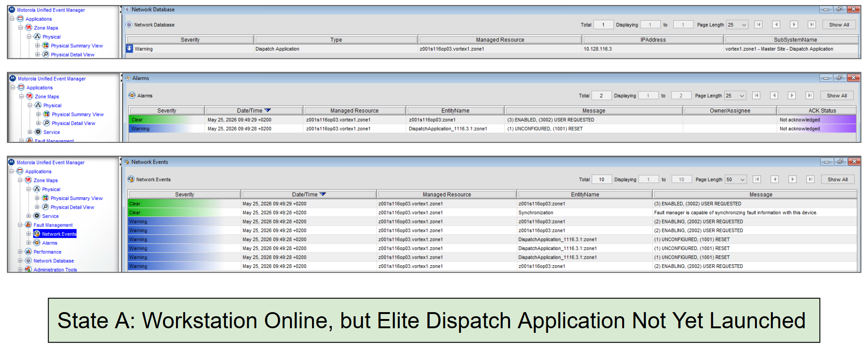Click 10.128.116.3 IP address cell
Viewport: 868px width, 348px height.
(x=598, y=49)
